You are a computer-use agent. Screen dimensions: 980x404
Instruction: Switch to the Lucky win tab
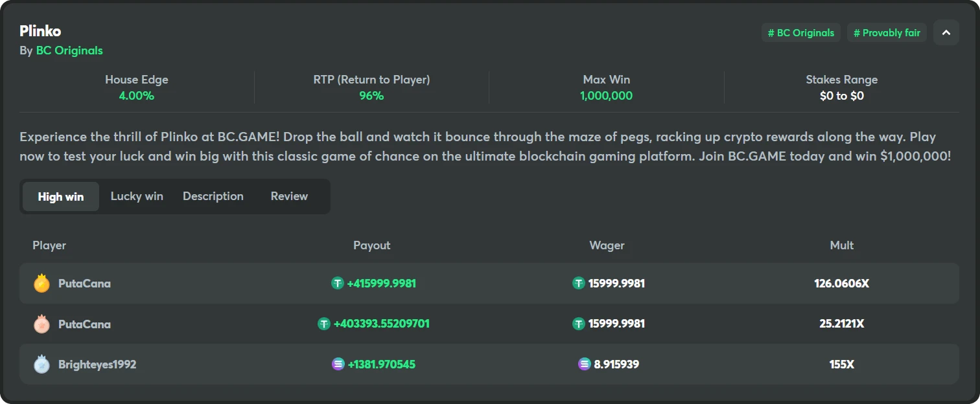tap(137, 196)
